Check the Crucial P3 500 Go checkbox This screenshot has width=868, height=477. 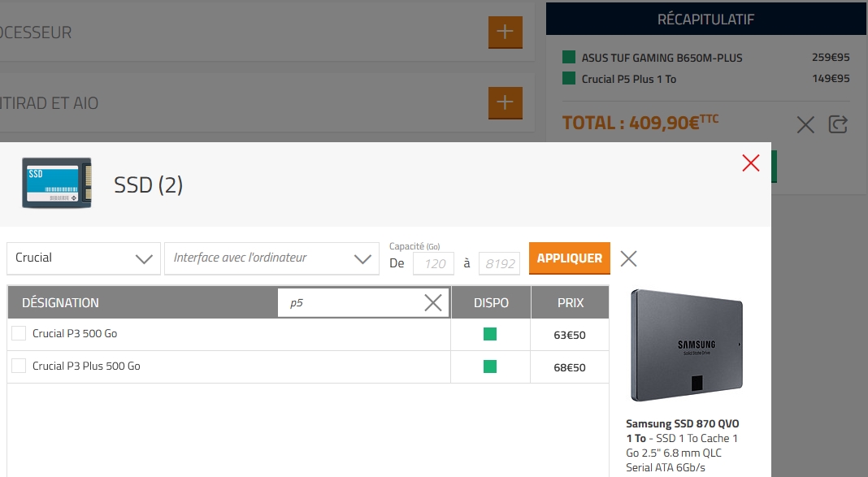coord(19,333)
